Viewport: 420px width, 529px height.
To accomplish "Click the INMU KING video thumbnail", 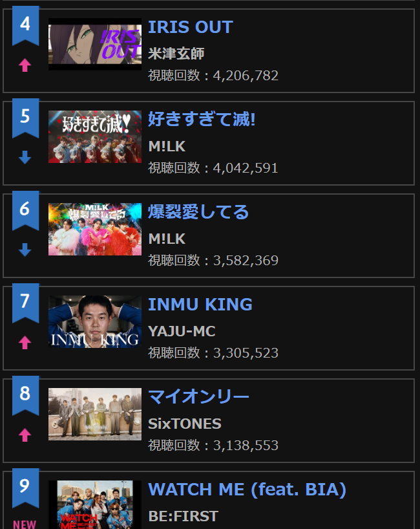I will [x=95, y=321].
